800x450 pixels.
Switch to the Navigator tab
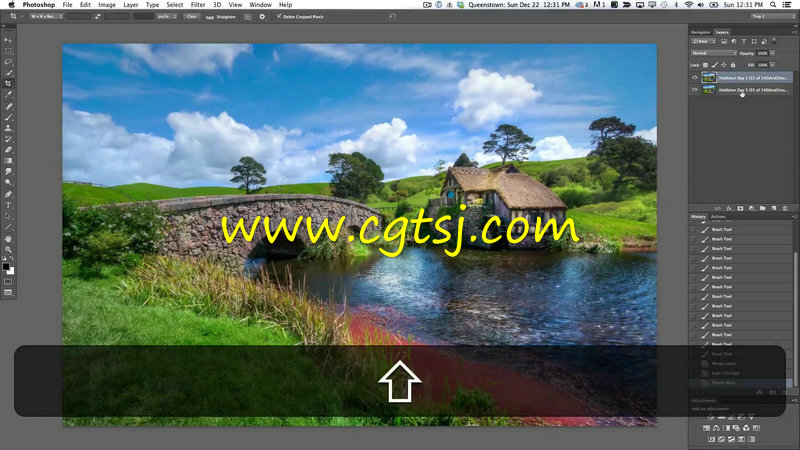(701, 32)
